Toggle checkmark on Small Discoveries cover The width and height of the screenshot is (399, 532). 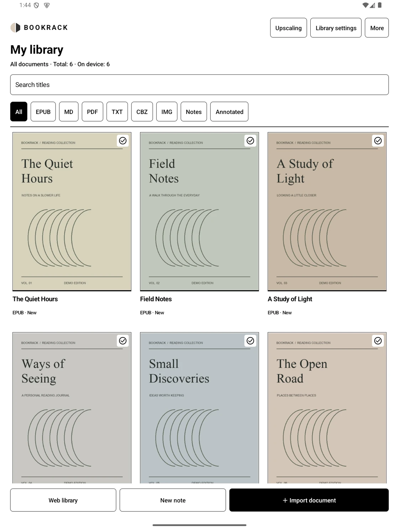[x=250, y=341]
